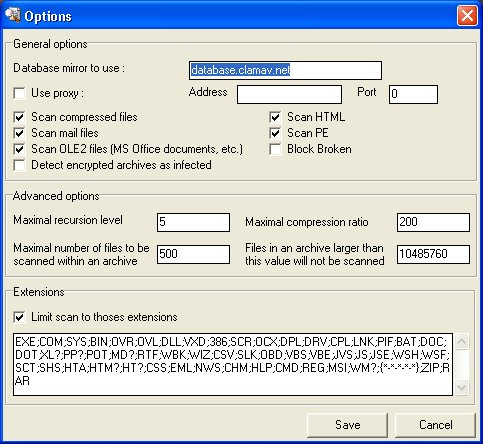Click inside the extensions list text box
Screen dimensions: 483x444
click(233, 364)
